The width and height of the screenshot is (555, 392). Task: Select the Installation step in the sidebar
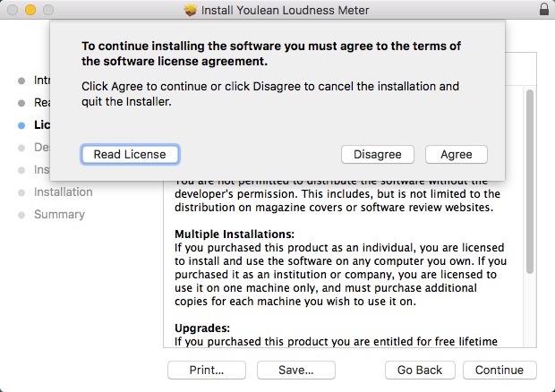click(x=63, y=192)
